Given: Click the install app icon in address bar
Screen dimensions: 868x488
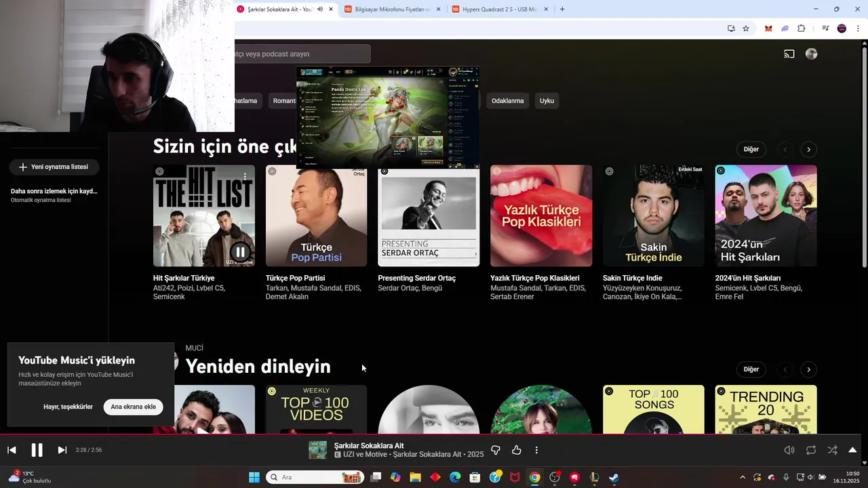Looking at the screenshot, I should tap(731, 28).
